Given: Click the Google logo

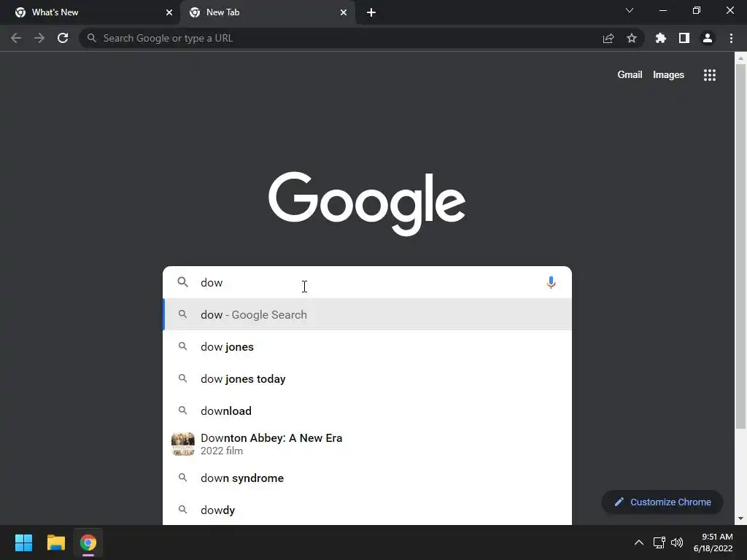Looking at the screenshot, I should pos(367,203).
